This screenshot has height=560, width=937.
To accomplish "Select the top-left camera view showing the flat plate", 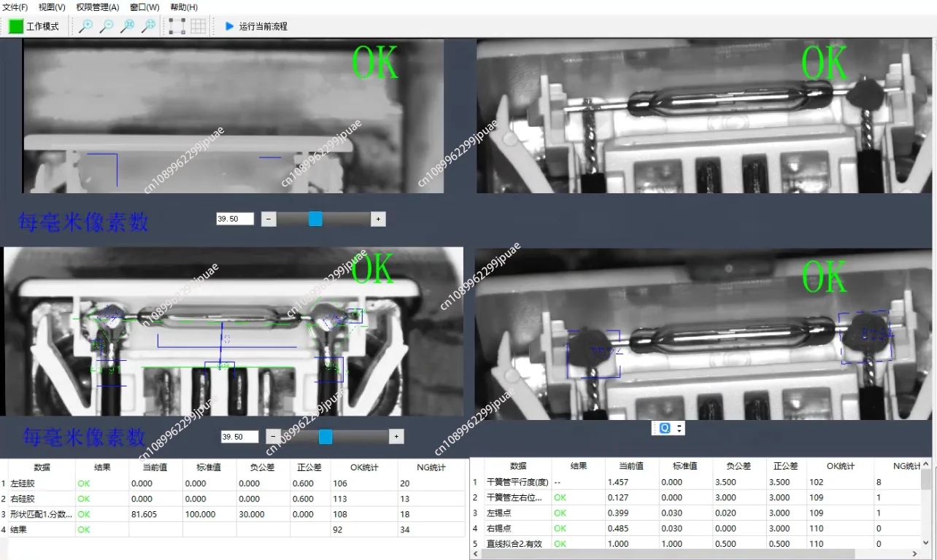I will coord(234,116).
